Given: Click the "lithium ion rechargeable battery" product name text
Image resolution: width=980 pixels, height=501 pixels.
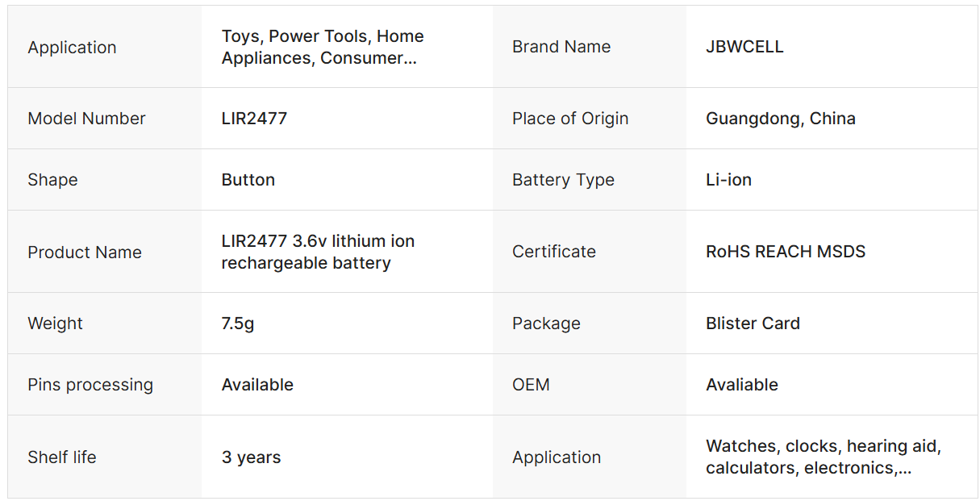Looking at the screenshot, I should pyautogui.click(x=318, y=252).
